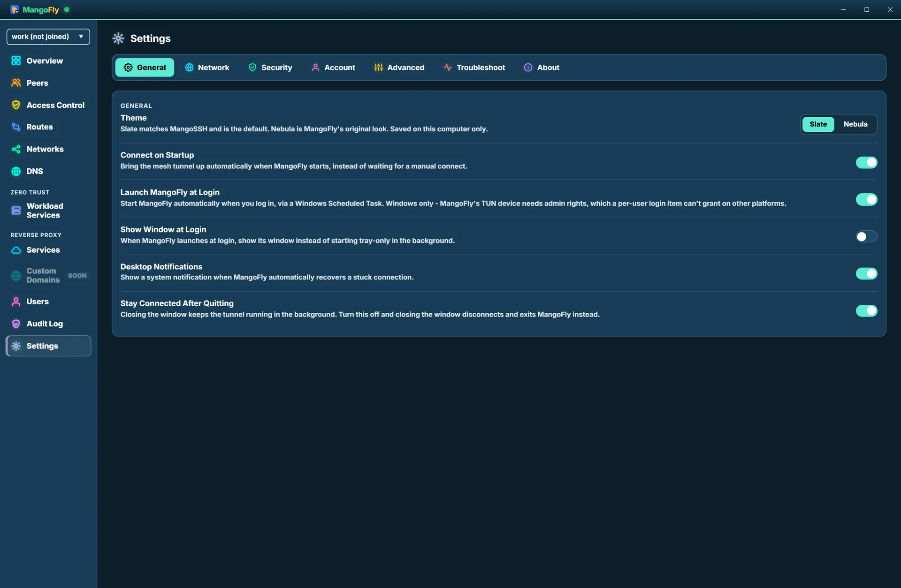Viewport: 901px width, 588px height.
Task: Open the Audit Log shield icon
Action: [16, 324]
